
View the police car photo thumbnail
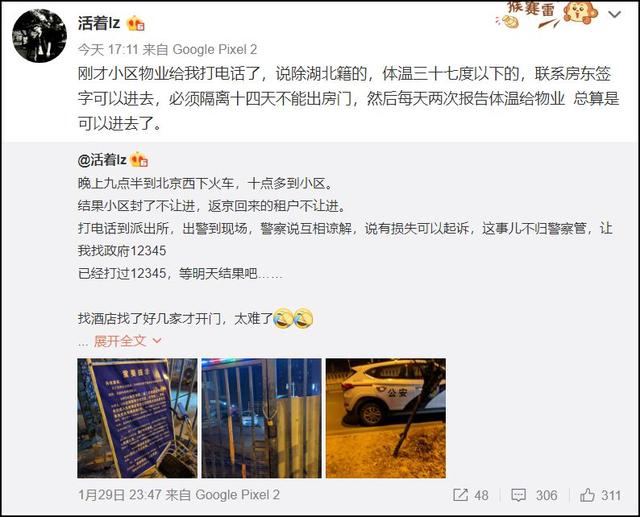386,418
